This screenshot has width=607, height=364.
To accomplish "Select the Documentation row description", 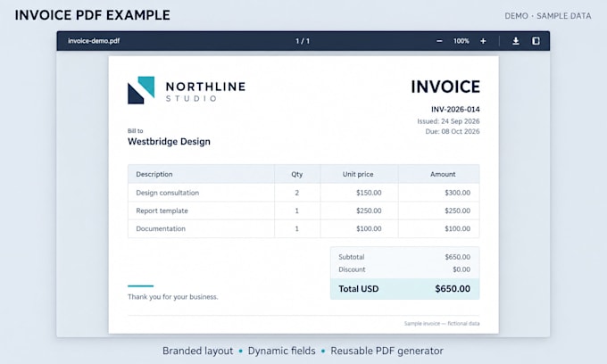I will 161,228.
